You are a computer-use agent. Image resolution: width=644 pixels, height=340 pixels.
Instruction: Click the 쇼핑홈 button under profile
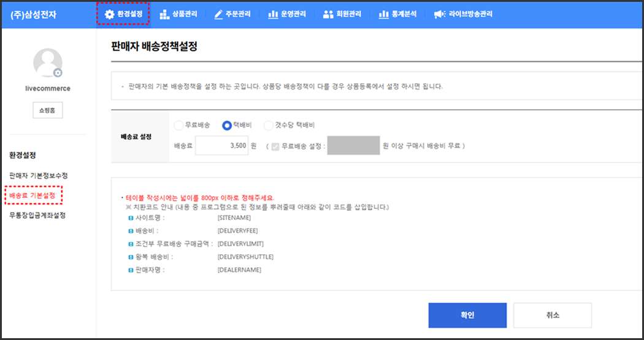[x=47, y=110]
